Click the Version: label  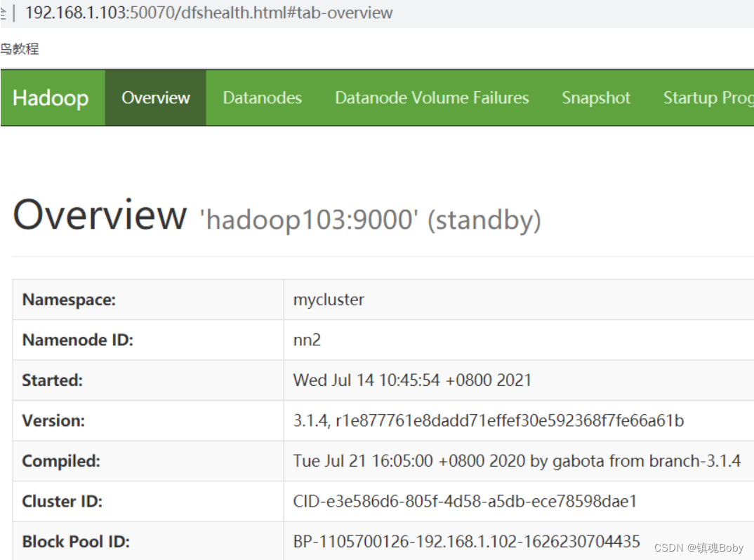pyautogui.click(x=53, y=420)
